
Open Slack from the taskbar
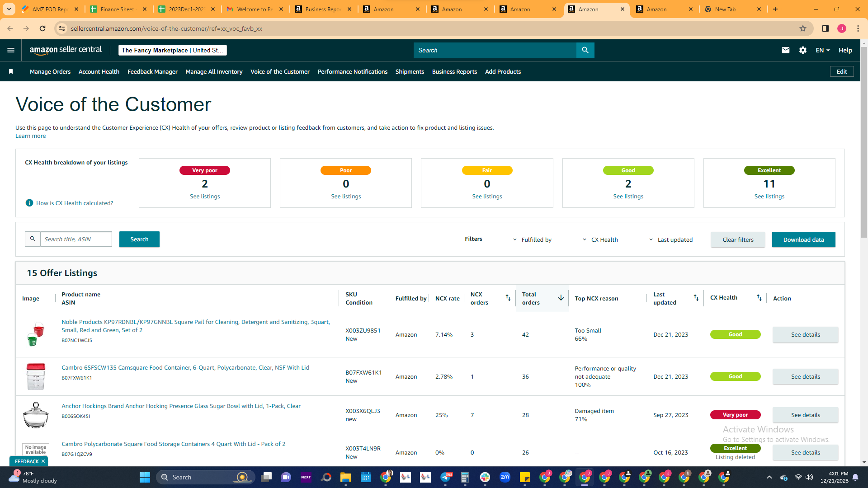click(485, 477)
